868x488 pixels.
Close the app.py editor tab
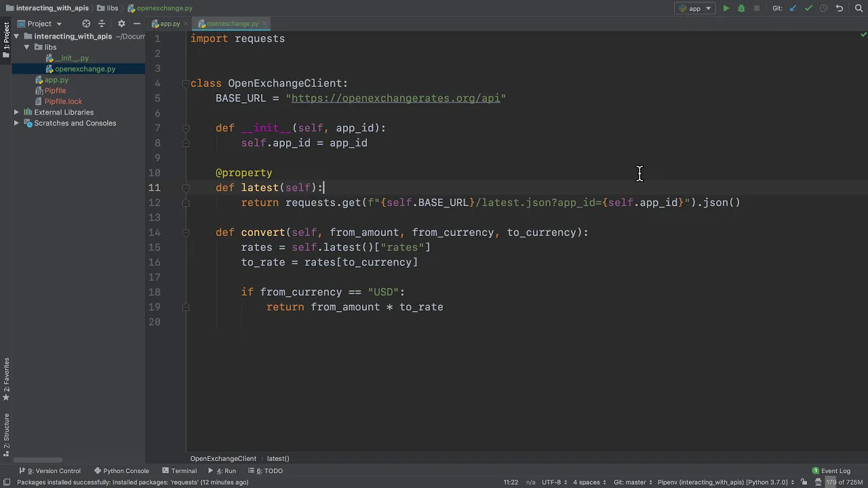pos(186,24)
